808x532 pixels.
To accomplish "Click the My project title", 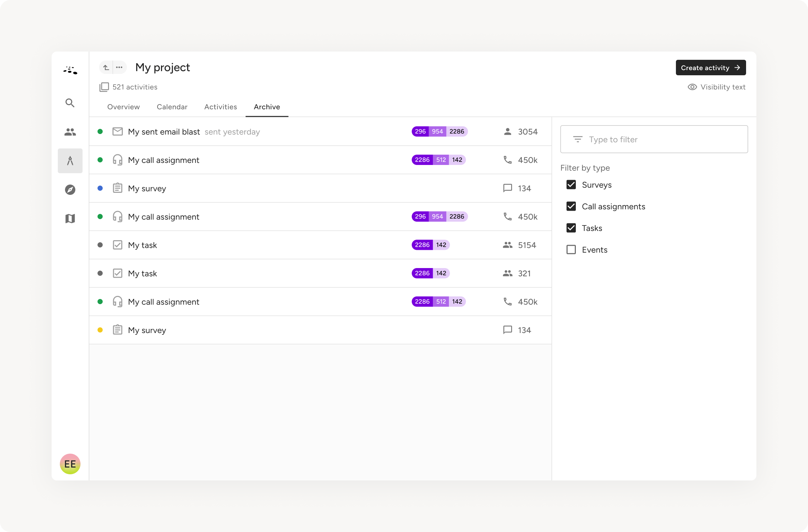I will [x=162, y=68].
